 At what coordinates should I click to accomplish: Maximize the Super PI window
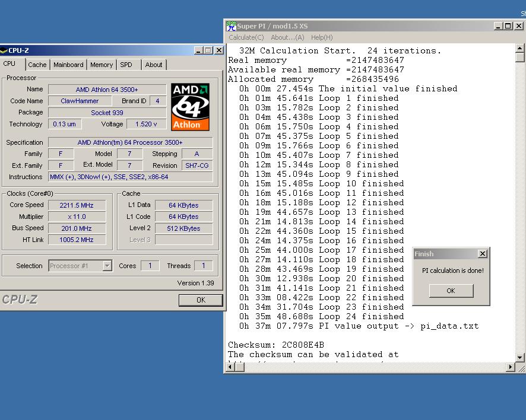pyautogui.click(x=508, y=26)
